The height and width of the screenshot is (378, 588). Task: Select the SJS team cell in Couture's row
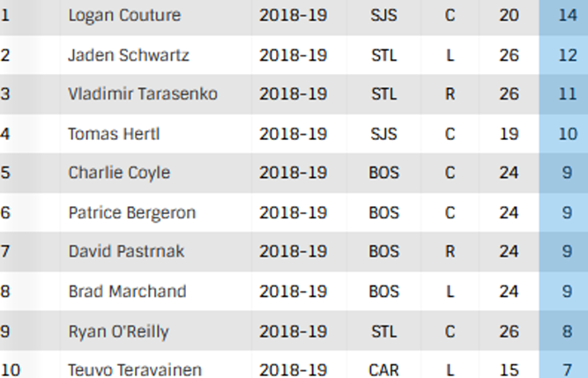[383, 16]
